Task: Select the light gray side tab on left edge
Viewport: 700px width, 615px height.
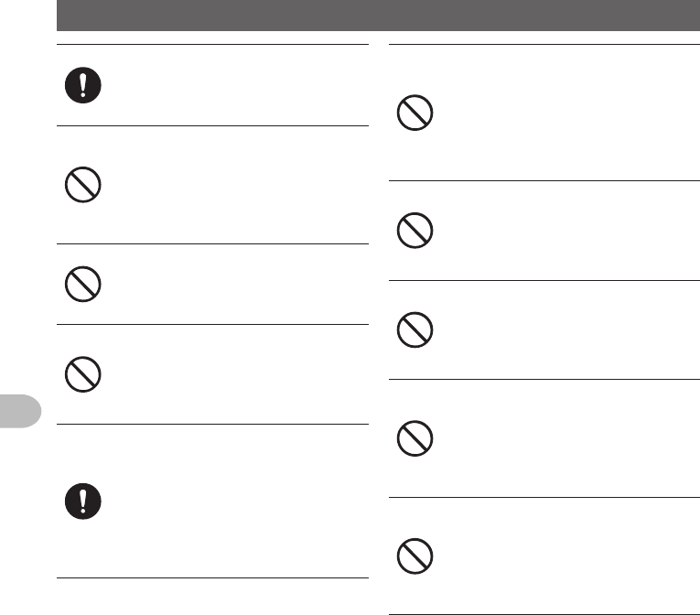Action: [x=20, y=411]
